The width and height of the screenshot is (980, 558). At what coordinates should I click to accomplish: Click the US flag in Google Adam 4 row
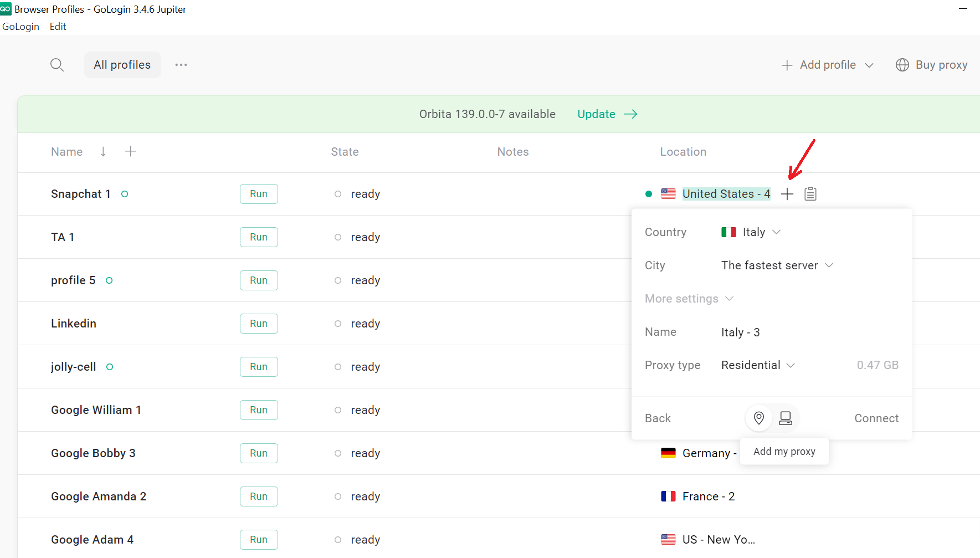[x=668, y=540]
